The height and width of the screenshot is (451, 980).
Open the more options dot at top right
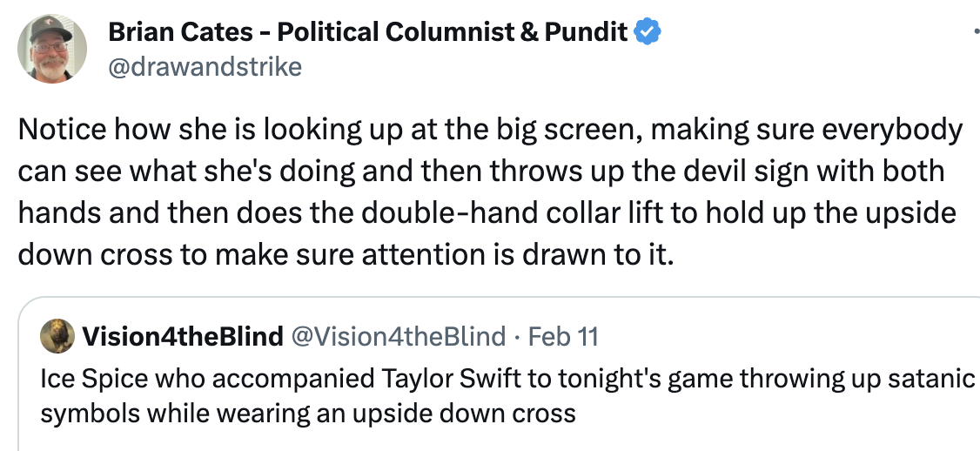tap(974, 30)
